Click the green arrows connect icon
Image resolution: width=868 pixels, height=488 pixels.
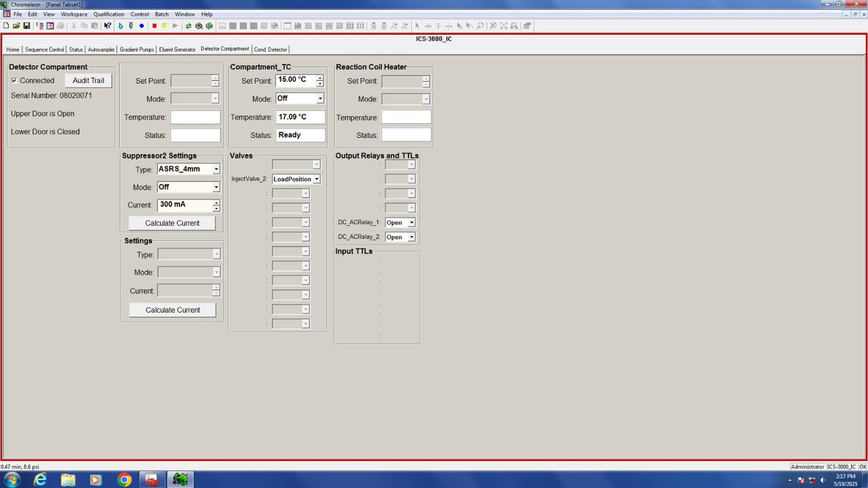click(188, 26)
